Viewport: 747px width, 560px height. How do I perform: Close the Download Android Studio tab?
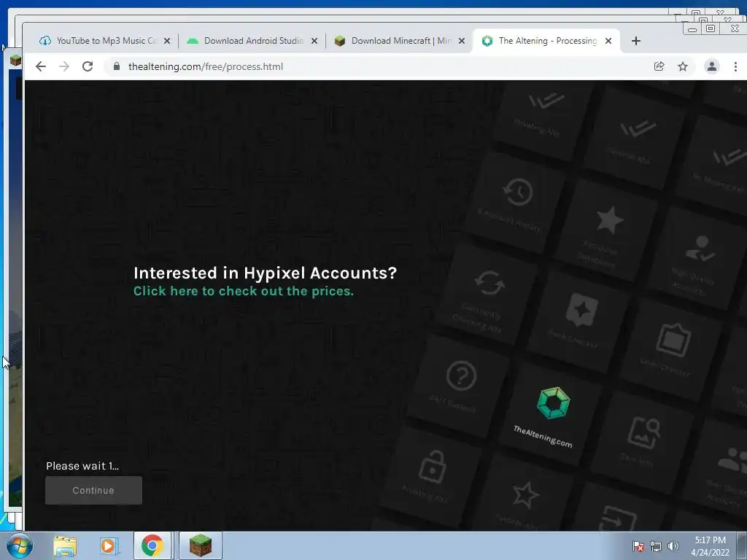[x=314, y=41]
